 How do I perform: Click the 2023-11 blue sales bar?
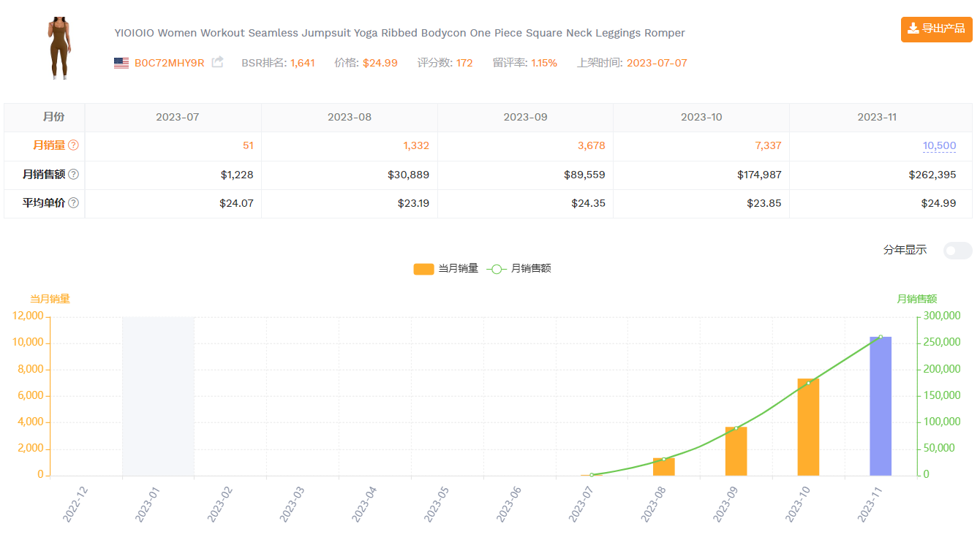tap(881, 406)
